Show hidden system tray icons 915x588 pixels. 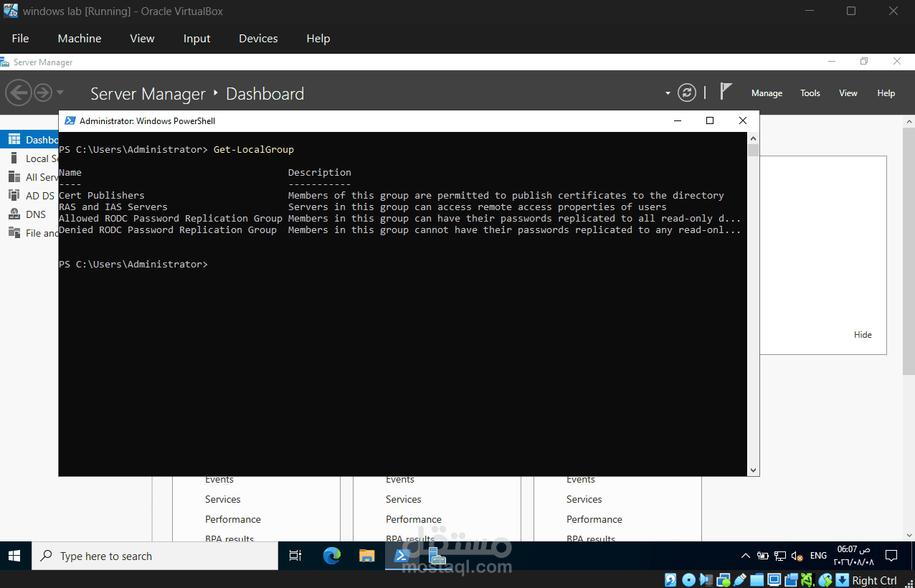[745, 556]
